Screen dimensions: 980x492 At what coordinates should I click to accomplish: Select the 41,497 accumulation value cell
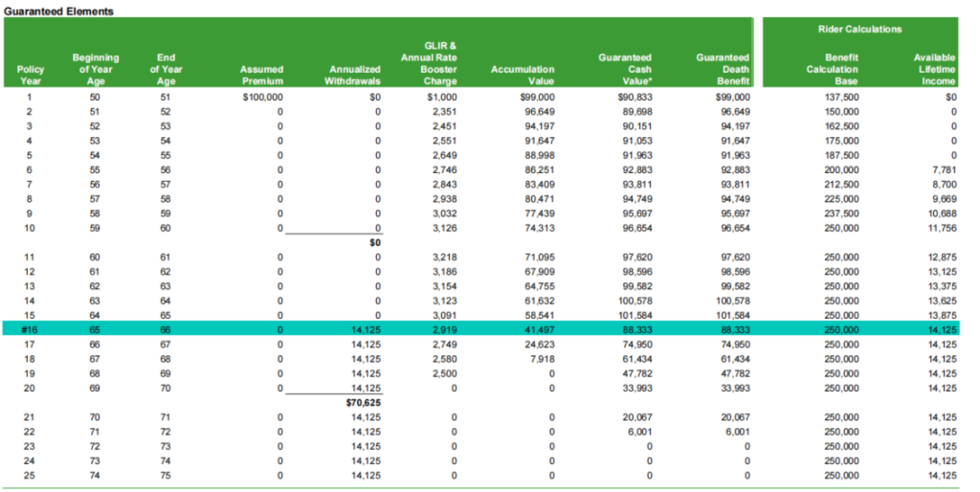537,329
